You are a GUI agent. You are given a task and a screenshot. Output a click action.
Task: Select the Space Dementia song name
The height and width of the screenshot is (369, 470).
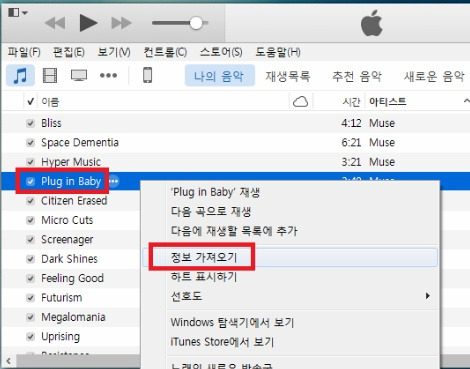(x=80, y=143)
